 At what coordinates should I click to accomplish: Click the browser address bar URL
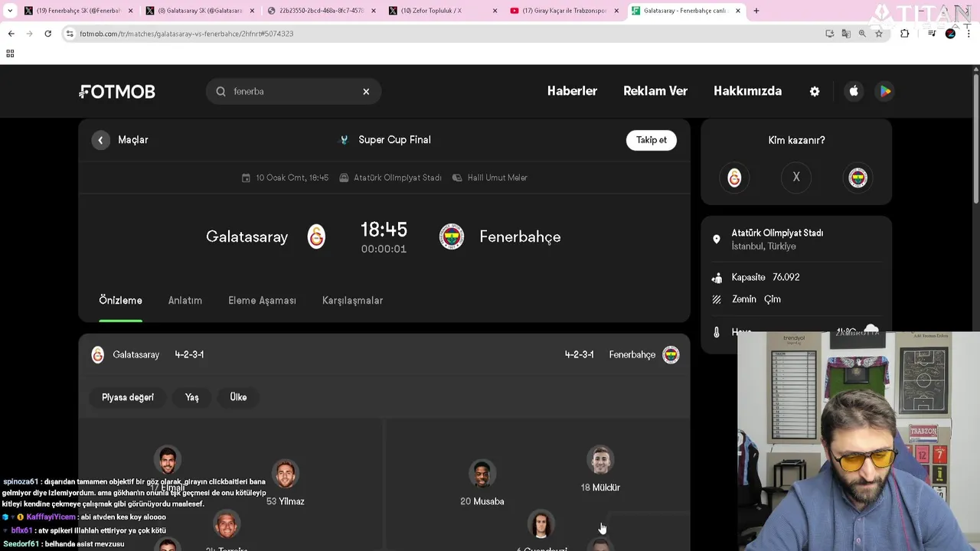[187, 34]
